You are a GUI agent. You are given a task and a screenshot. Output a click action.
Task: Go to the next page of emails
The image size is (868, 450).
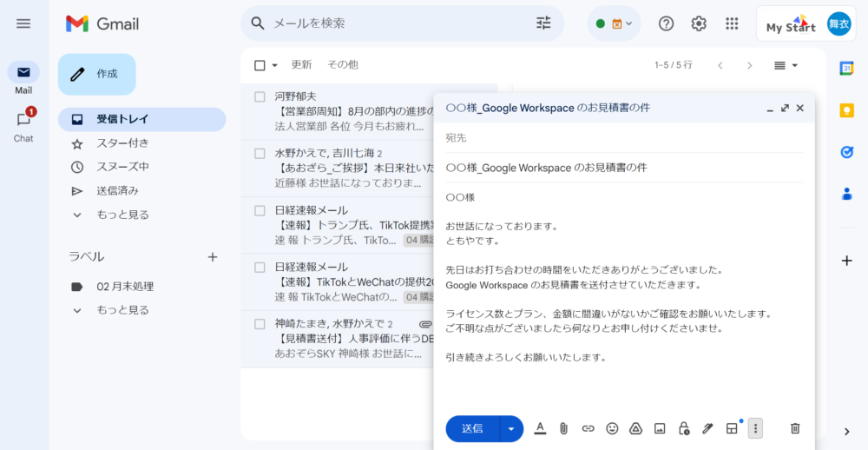pos(750,65)
